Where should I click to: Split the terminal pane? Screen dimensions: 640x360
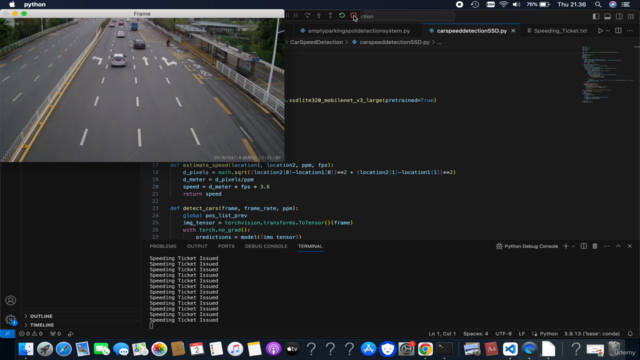[x=584, y=246]
